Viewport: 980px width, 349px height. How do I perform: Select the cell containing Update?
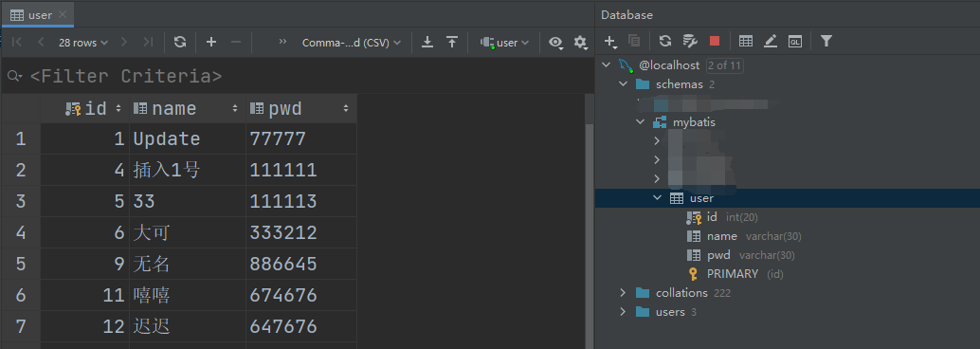[188, 138]
